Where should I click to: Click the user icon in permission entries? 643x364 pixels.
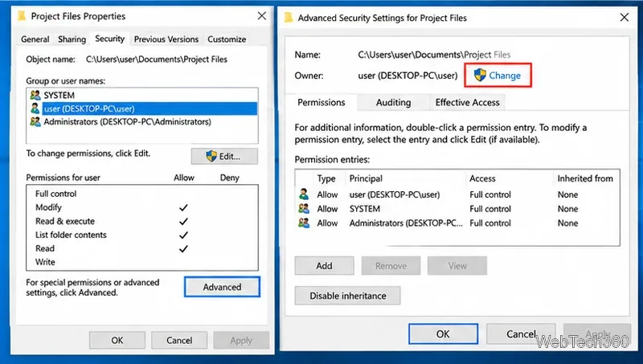tap(304, 194)
